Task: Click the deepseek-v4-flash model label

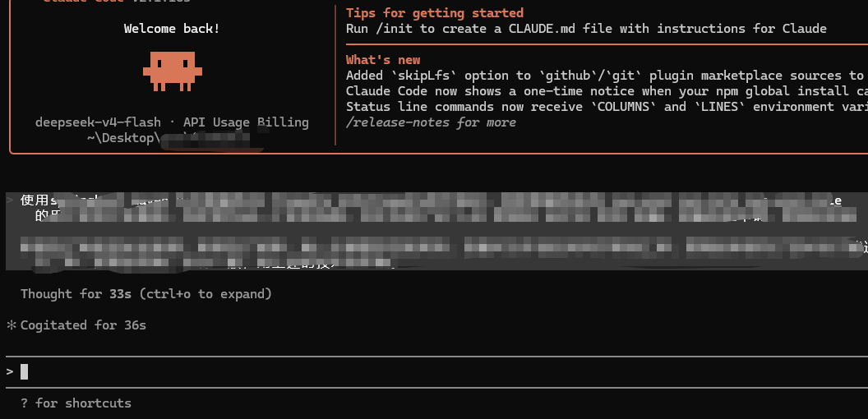Action: tap(98, 122)
